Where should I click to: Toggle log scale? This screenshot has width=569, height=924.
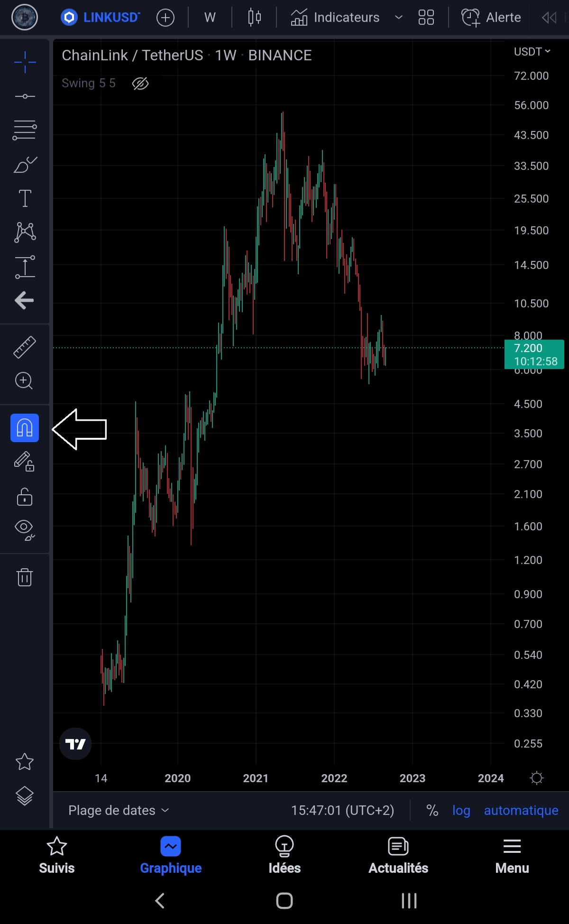(x=461, y=811)
